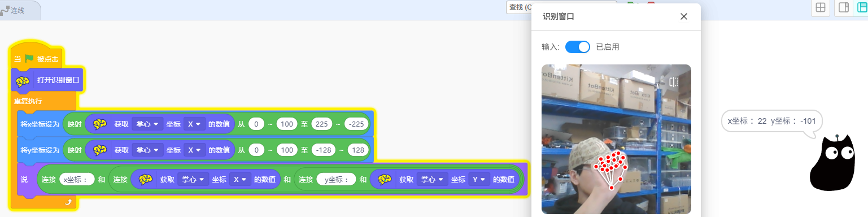Click 映射 label in 将x坐标设为 row
This screenshot has height=217, width=868.
point(74,124)
